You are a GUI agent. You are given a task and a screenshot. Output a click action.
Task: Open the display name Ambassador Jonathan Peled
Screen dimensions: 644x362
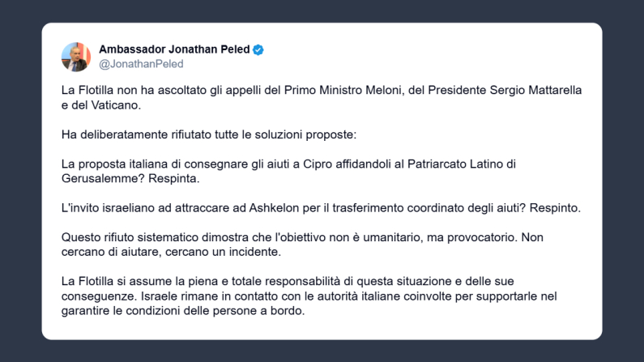(174, 49)
